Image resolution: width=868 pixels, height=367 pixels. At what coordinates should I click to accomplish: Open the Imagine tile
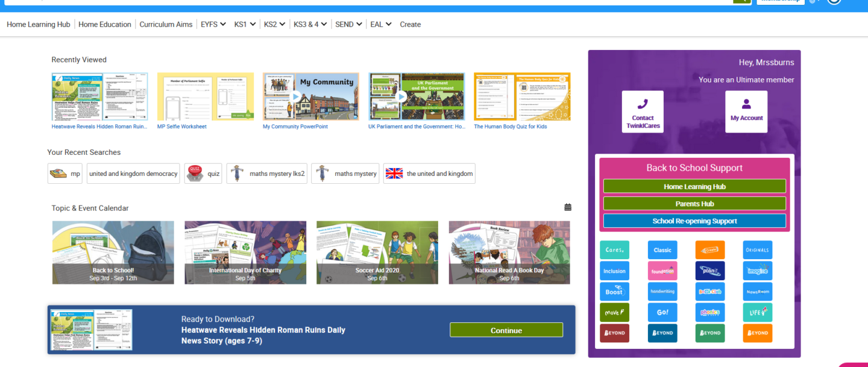[x=758, y=271]
